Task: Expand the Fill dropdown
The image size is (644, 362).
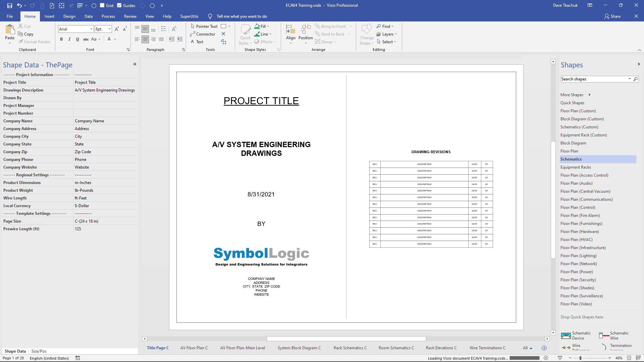Action: coord(268,26)
